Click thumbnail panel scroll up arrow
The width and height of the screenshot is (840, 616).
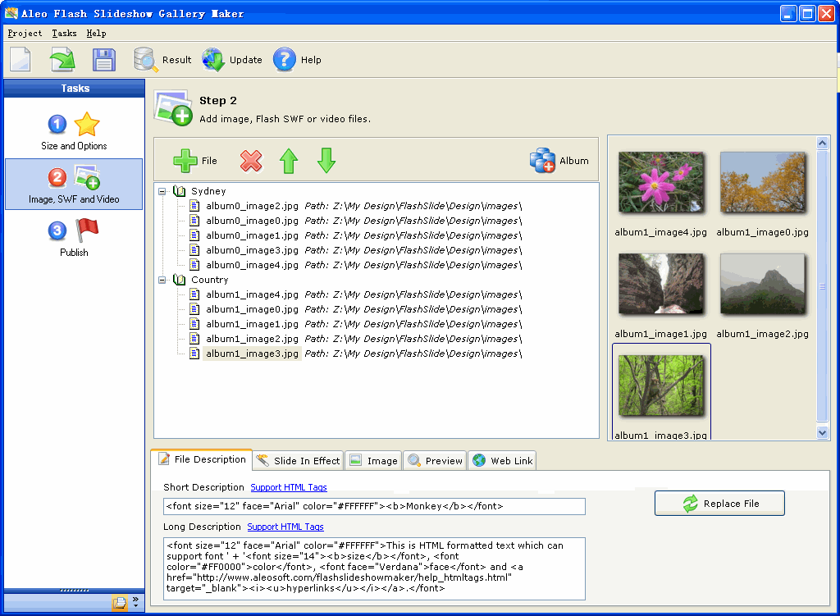click(x=822, y=143)
